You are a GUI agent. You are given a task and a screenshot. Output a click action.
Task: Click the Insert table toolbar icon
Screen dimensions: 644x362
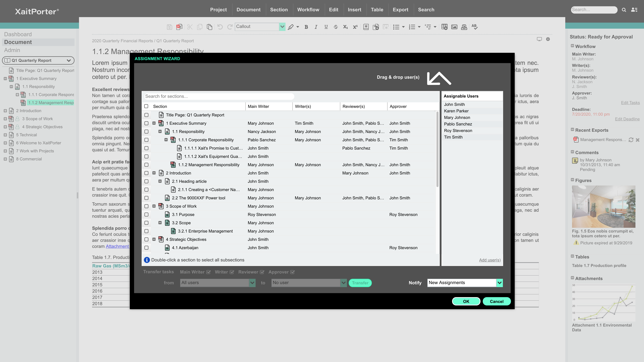[444, 27]
